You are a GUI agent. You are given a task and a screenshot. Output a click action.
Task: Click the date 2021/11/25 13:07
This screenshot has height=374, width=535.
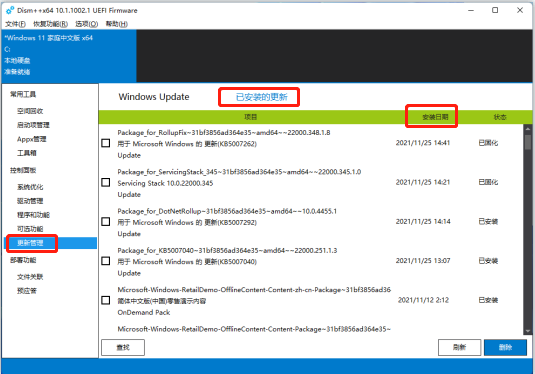pyautogui.click(x=423, y=261)
